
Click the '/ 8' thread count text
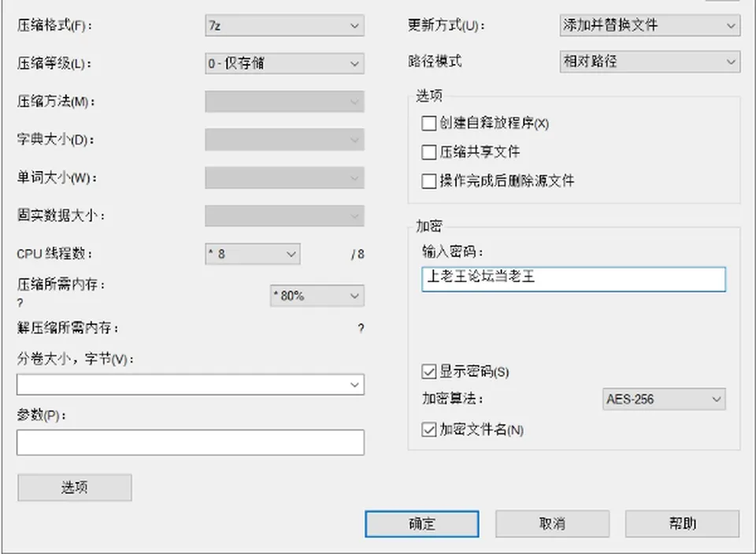(358, 255)
